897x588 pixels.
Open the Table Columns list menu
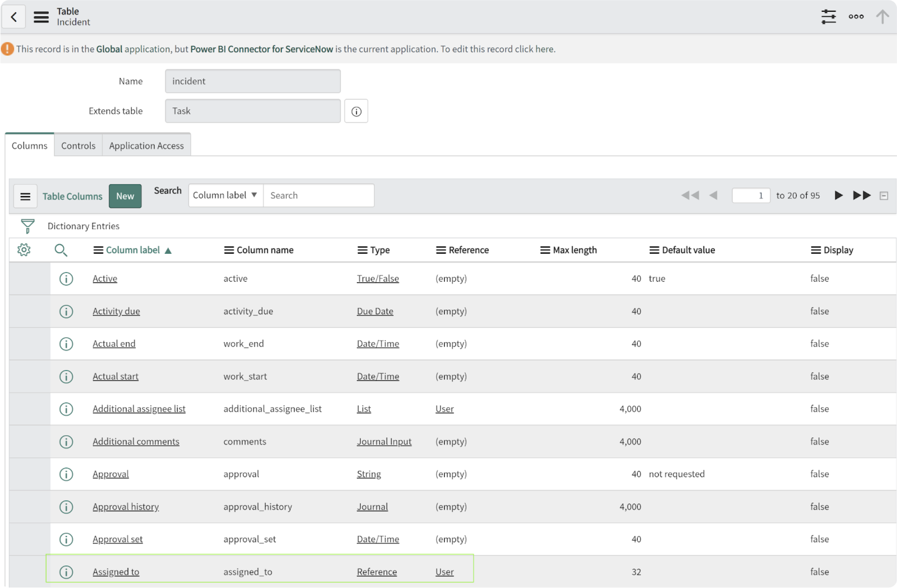click(x=25, y=196)
